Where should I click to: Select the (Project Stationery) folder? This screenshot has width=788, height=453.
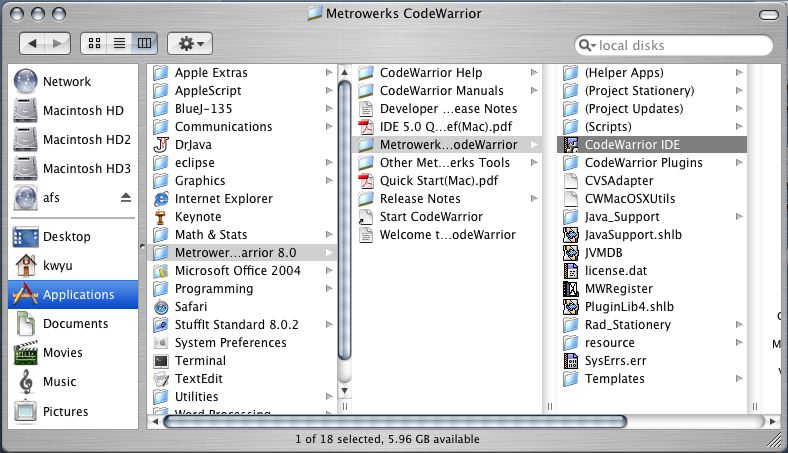(x=652, y=90)
